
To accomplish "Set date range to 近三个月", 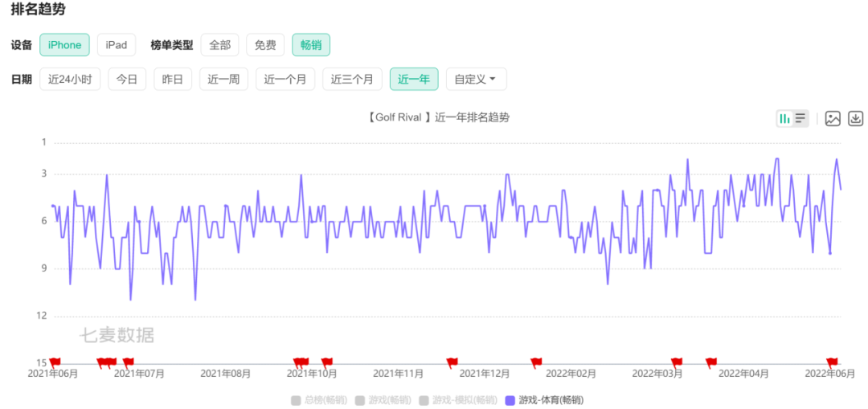I will pyautogui.click(x=352, y=79).
